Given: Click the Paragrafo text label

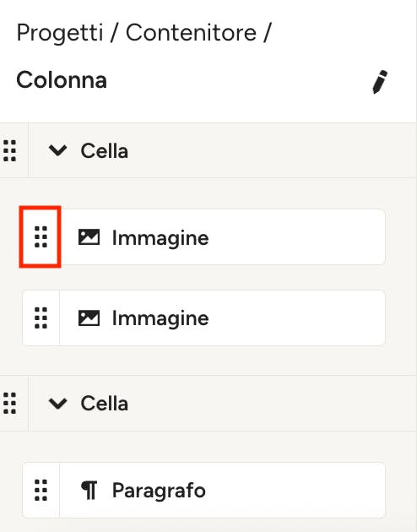Looking at the screenshot, I should click(x=159, y=491).
